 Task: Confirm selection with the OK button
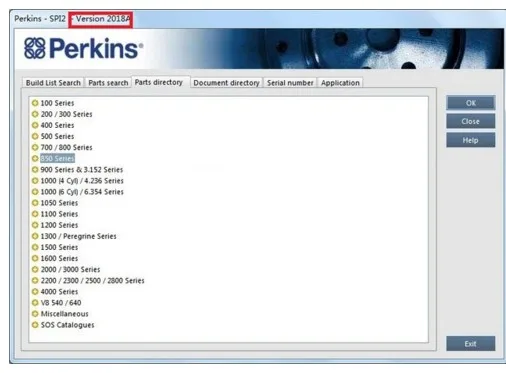[471, 103]
